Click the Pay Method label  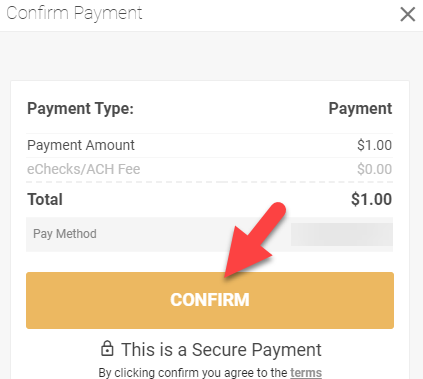tap(65, 234)
